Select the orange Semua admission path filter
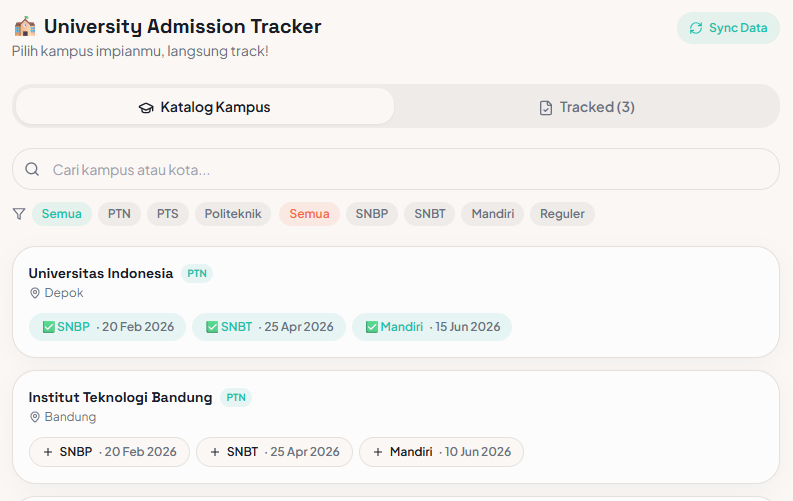Viewport: 793px width, 501px height. 310,214
